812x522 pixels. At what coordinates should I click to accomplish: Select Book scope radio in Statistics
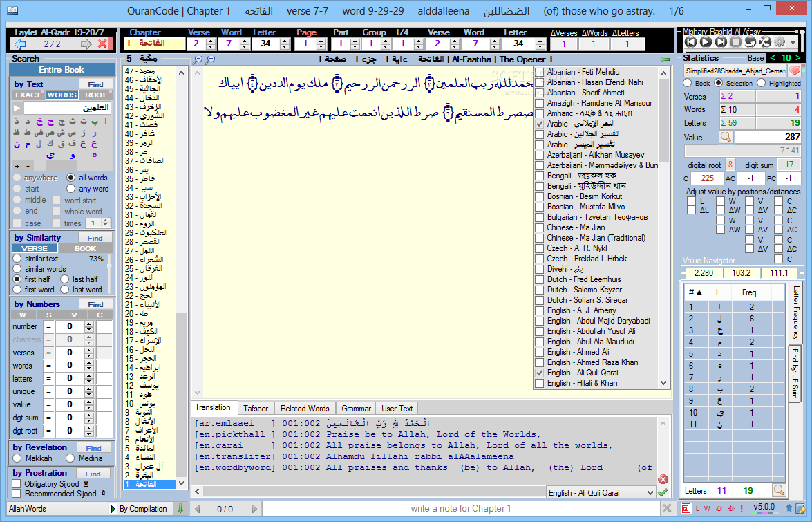coord(687,83)
